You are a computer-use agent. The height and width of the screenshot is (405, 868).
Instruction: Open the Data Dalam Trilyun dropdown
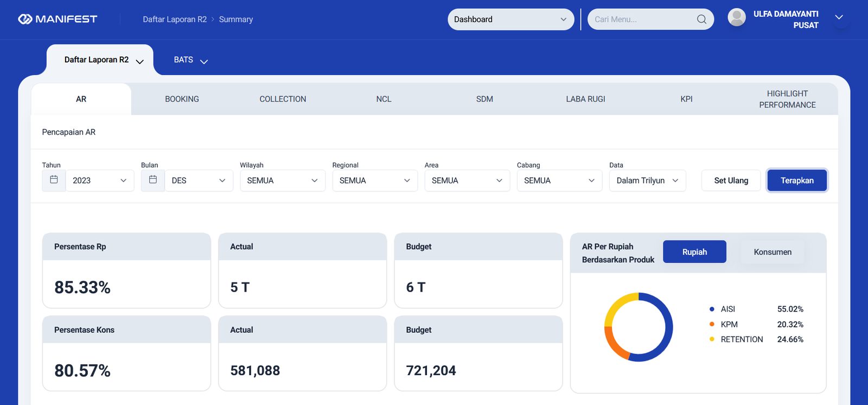pos(647,181)
